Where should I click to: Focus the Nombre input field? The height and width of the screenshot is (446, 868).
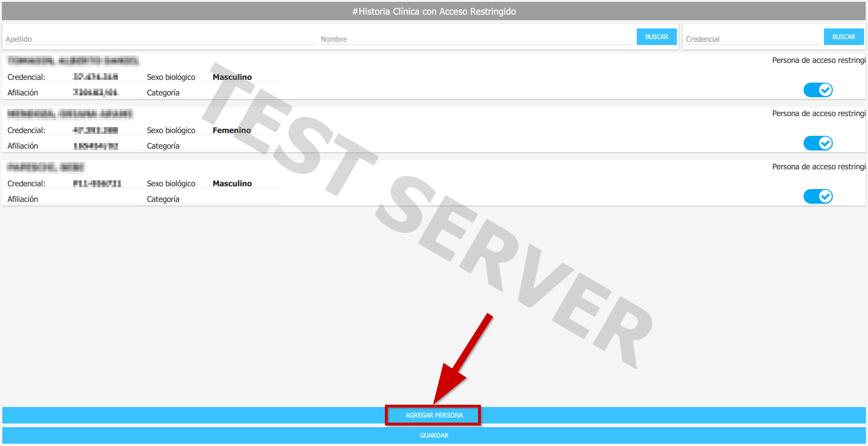[x=475, y=39]
